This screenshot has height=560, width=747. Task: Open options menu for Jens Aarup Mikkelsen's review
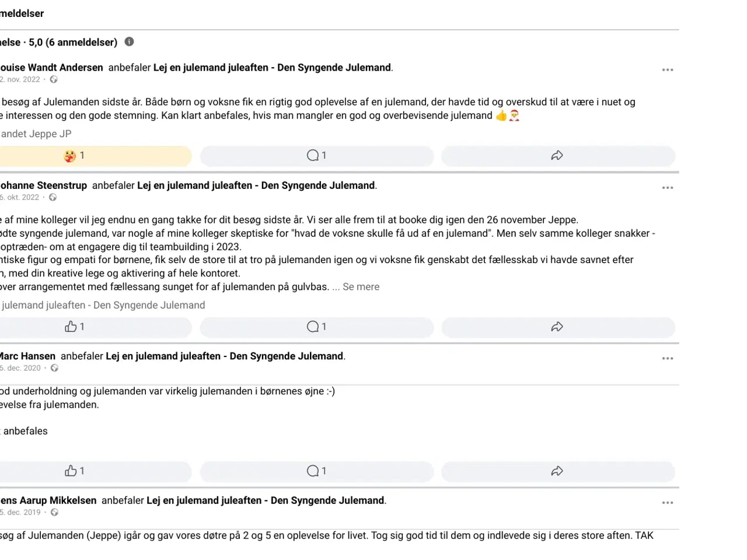(668, 503)
